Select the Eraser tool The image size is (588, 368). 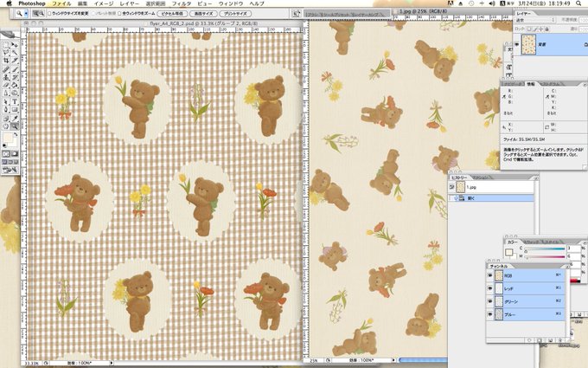click(6, 85)
